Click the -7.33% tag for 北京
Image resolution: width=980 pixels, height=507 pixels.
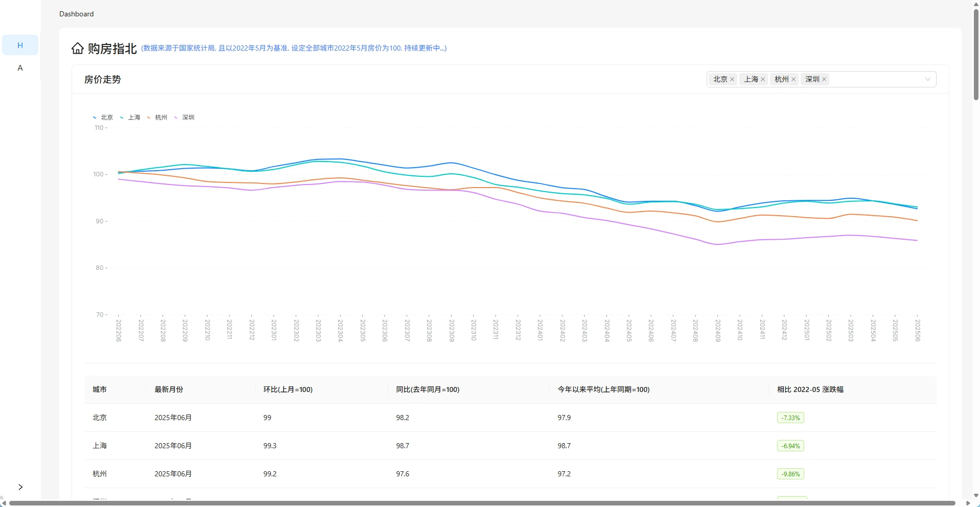tap(790, 418)
